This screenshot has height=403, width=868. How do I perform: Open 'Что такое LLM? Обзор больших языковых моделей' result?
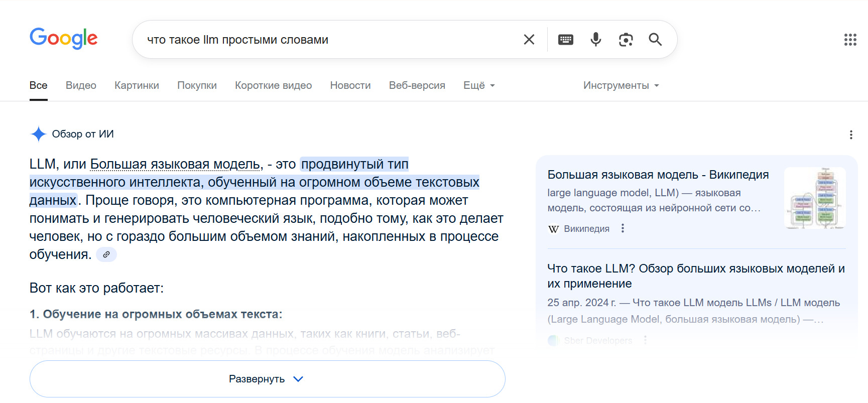click(696, 276)
